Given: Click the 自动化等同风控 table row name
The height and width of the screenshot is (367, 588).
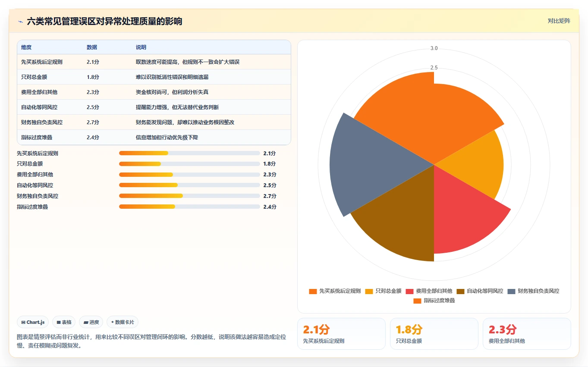Looking at the screenshot, I should 39,107.
